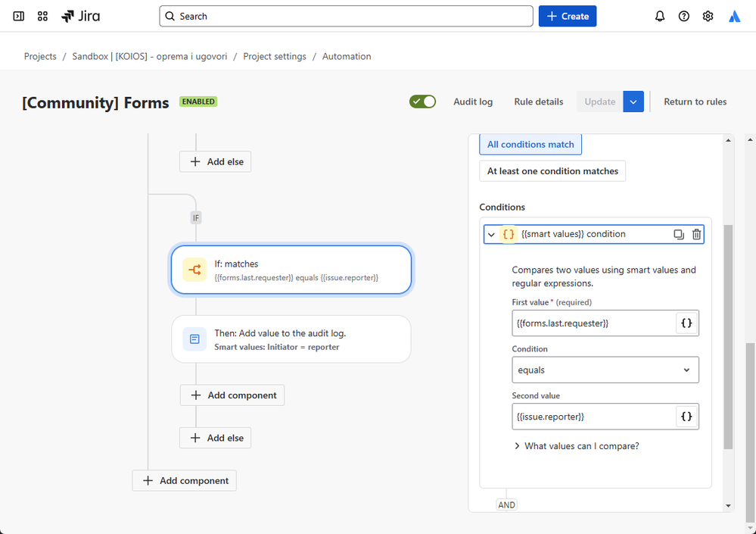Open smart value picker for First value

tap(686, 323)
